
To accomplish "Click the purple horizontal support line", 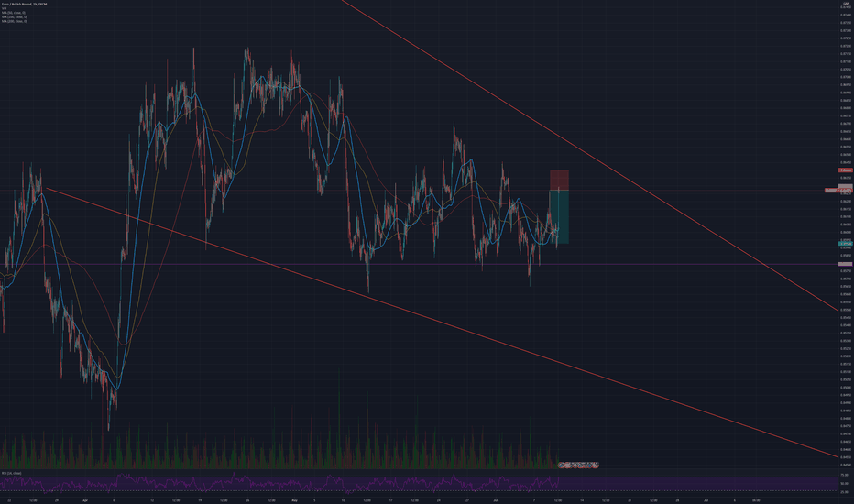I will click(418, 264).
